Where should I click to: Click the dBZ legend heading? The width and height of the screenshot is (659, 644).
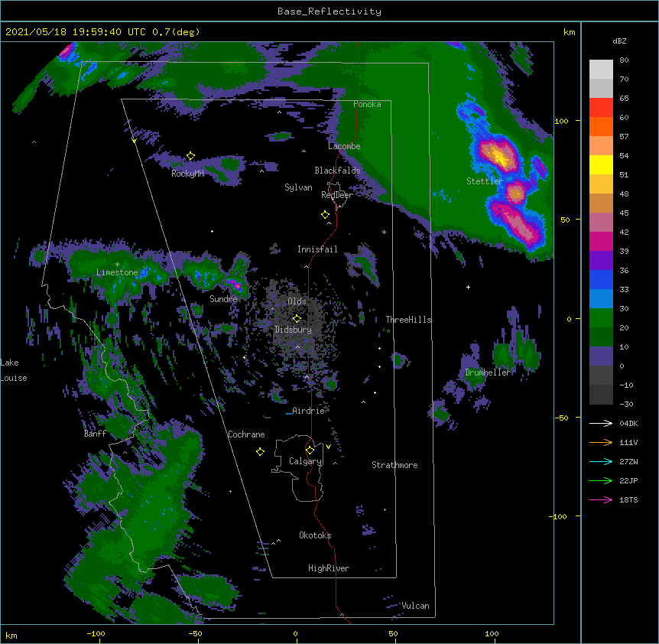(619, 41)
